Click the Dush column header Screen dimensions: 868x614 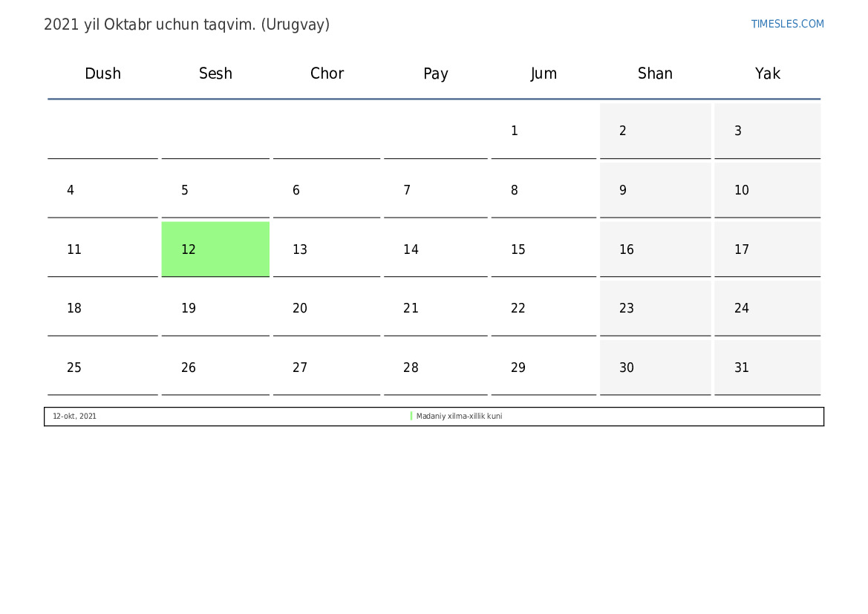pyautogui.click(x=102, y=74)
